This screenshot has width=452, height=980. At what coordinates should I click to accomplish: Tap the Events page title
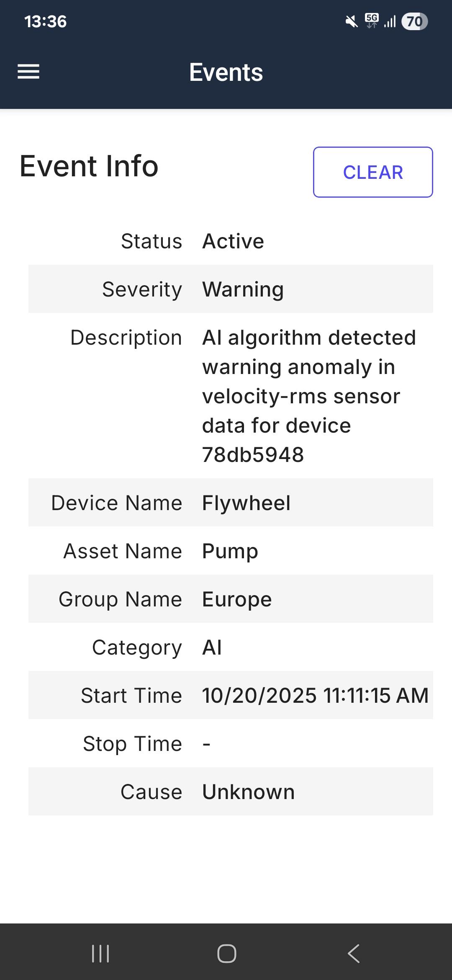226,72
